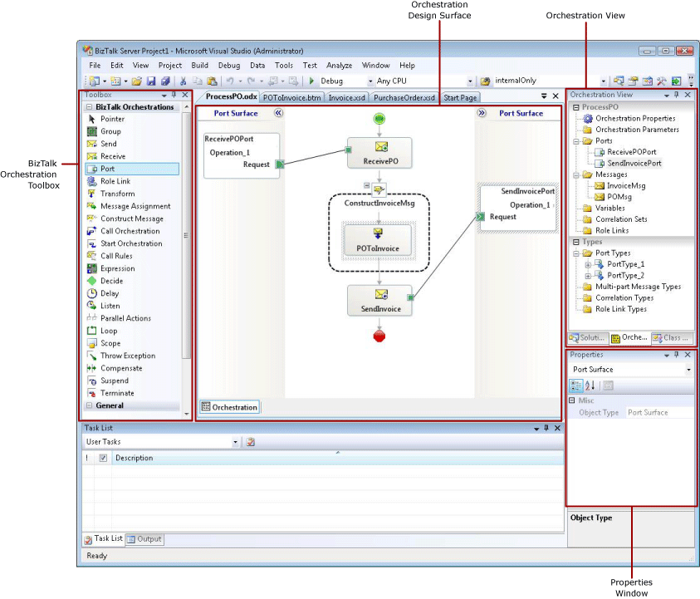
Task: Select the POToInvoice transform shape
Action: pos(378,240)
